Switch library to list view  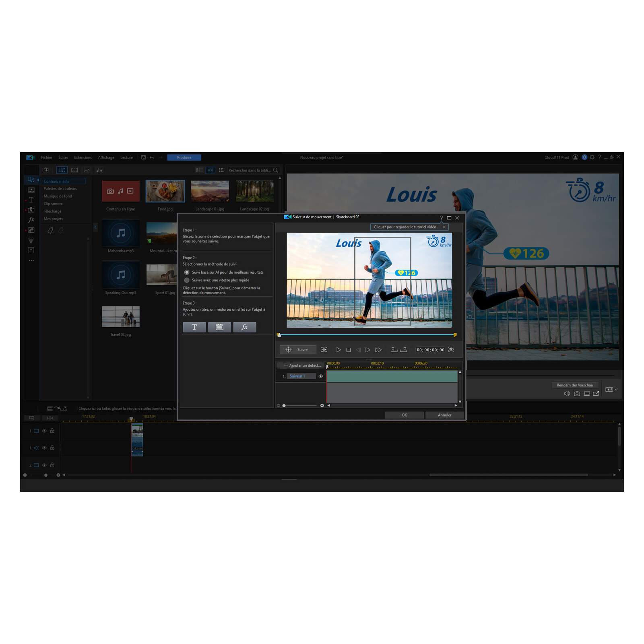pyautogui.click(x=200, y=170)
